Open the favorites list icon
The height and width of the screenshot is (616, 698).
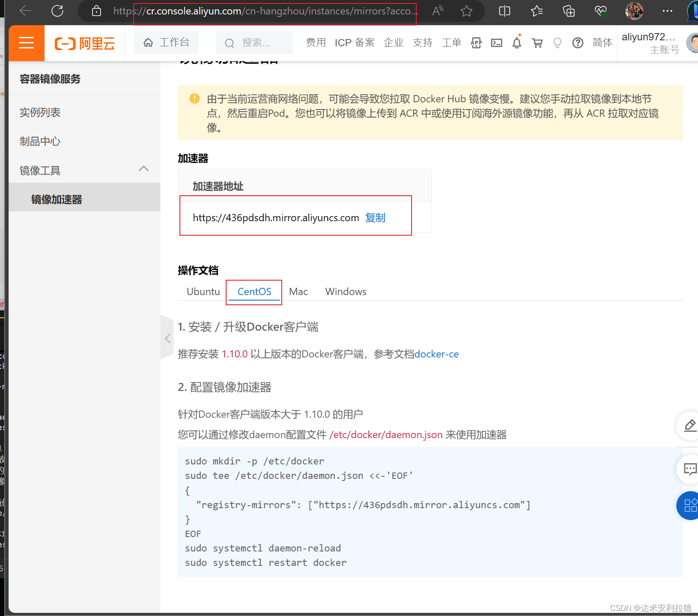pyautogui.click(x=537, y=11)
